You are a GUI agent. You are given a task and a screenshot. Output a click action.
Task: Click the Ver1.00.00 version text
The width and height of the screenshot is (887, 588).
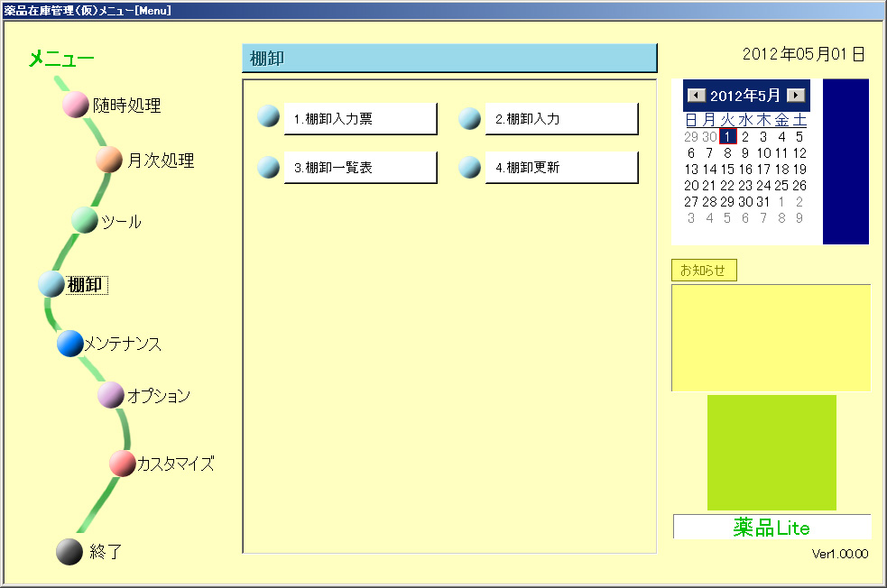(x=839, y=554)
